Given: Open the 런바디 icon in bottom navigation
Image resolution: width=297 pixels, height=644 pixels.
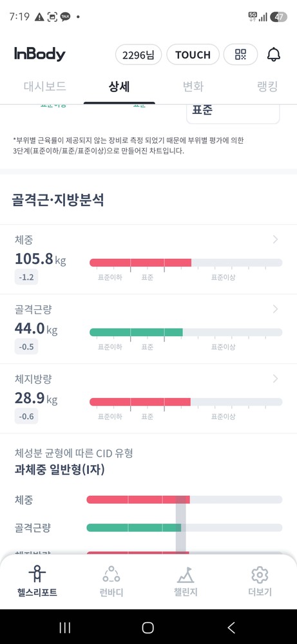Looking at the screenshot, I should pyautogui.click(x=111, y=574).
